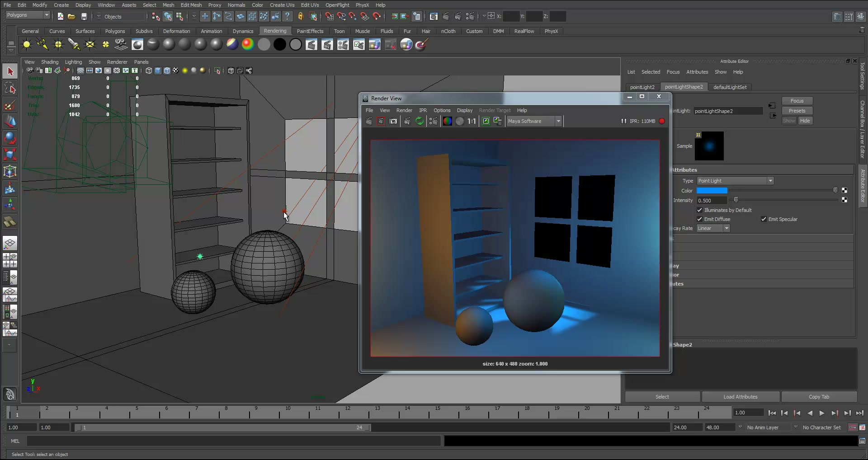
Task: Open Lighting menu in viewport panel
Action: [x=73, y=62]
